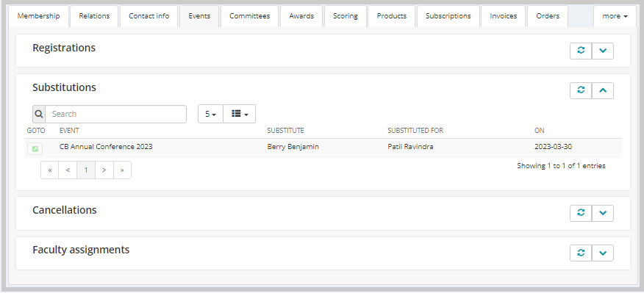Focus the Substitutions search field
644x293 pixels.
click(x=116, y=114)
